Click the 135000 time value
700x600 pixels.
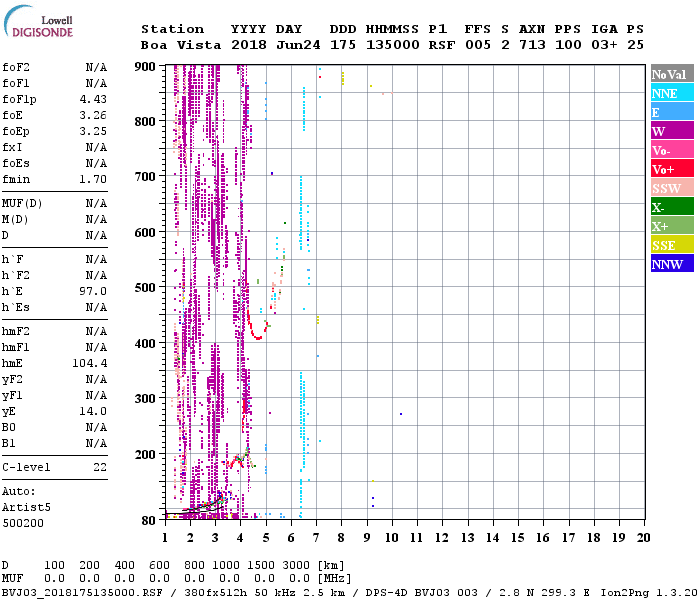coord(393,45)
